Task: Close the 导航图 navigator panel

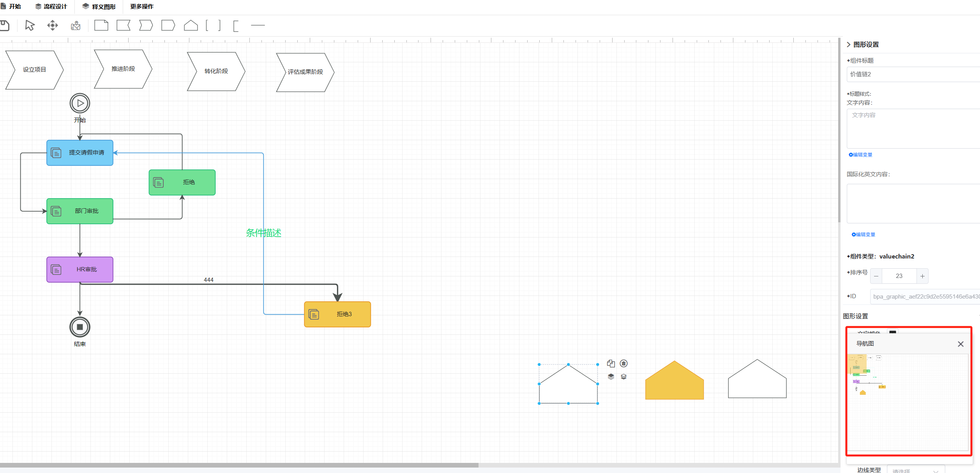Action: (x=961, y=344)
